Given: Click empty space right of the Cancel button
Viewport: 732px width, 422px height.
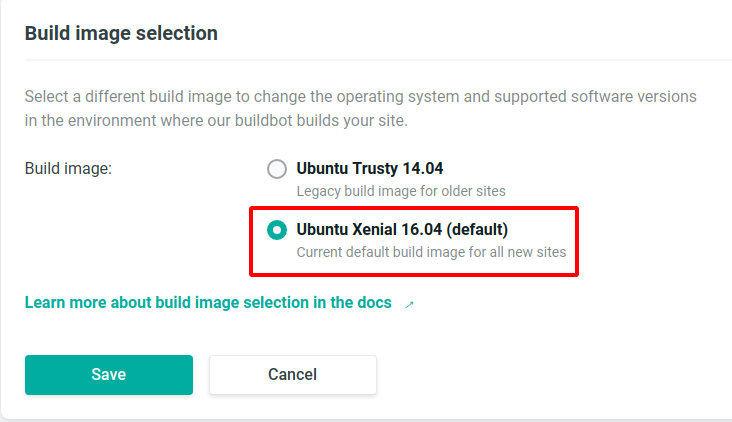Looking at the screenshot, I should [551, 375].
